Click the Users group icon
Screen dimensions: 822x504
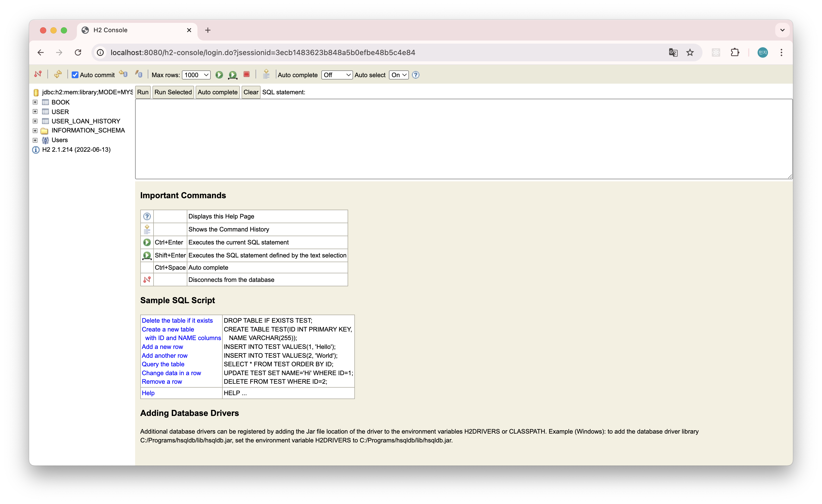(45, 140)
